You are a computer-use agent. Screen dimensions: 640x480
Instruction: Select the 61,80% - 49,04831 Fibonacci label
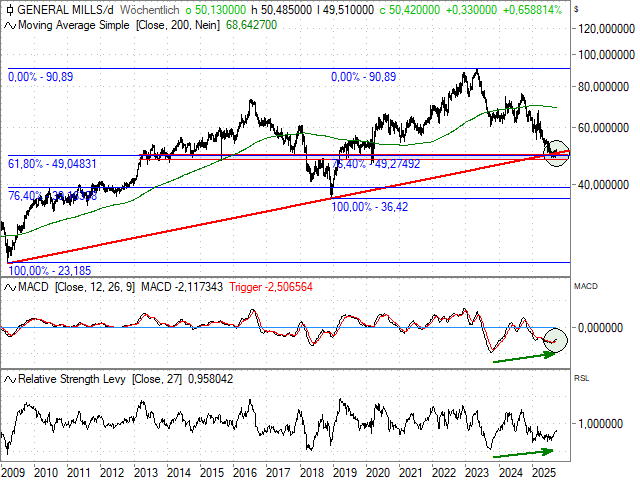click(52, 162)
